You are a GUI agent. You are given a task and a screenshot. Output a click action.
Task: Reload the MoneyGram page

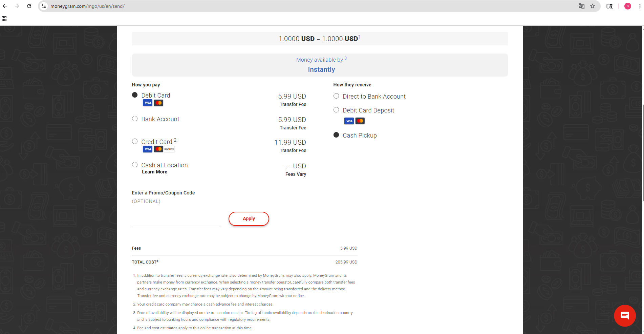29,6
